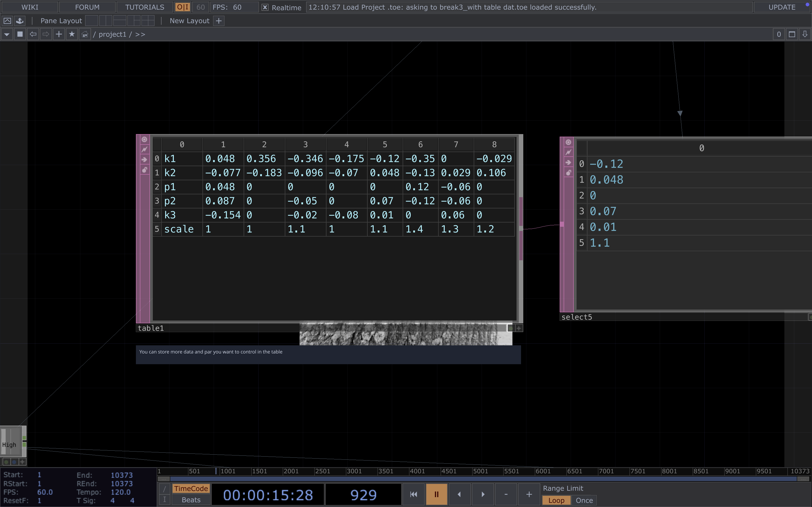
Task: Click table1 viewer active flag icon
Action: pyautogui.click(x=144, y=139)
